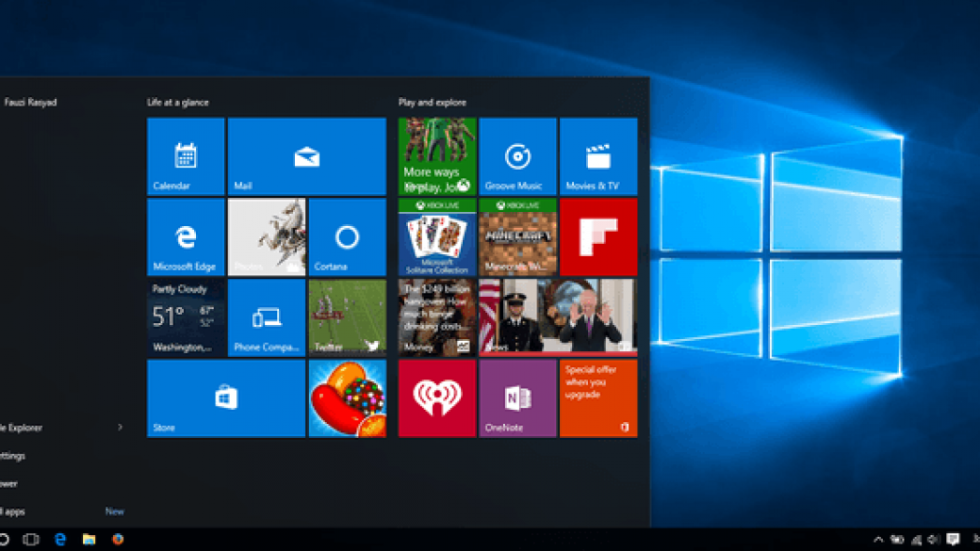Open the News tile

(558, 317)
